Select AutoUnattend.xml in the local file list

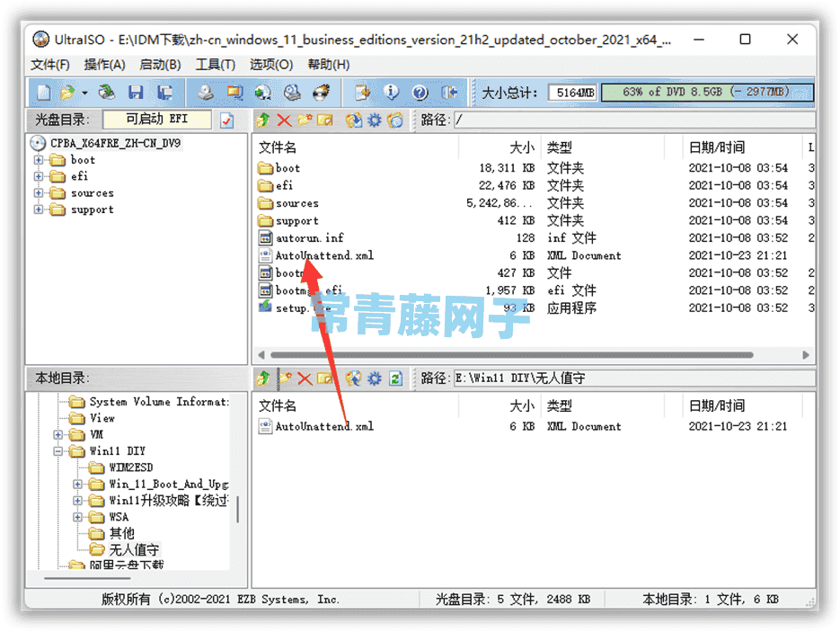(324, 427)
